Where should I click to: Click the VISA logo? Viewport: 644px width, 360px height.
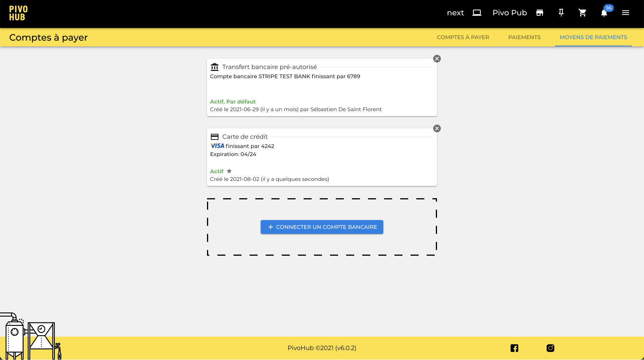point(217,146)
